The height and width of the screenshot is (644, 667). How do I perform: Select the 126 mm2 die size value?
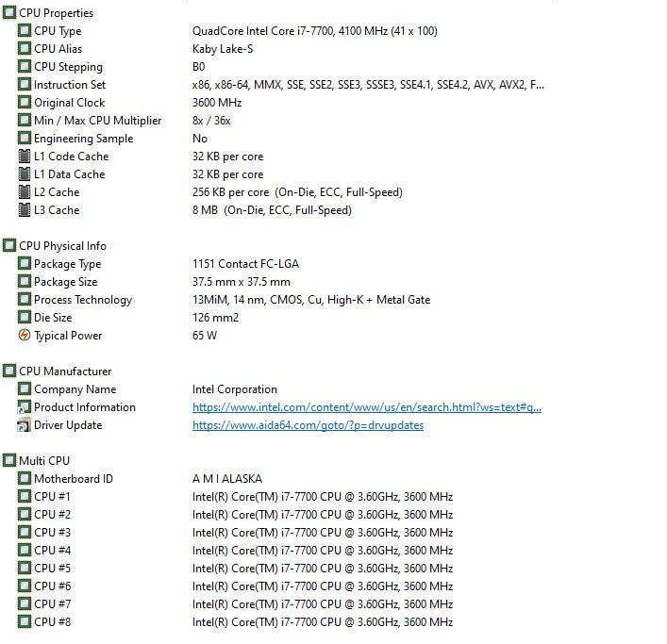click(215, 318)
